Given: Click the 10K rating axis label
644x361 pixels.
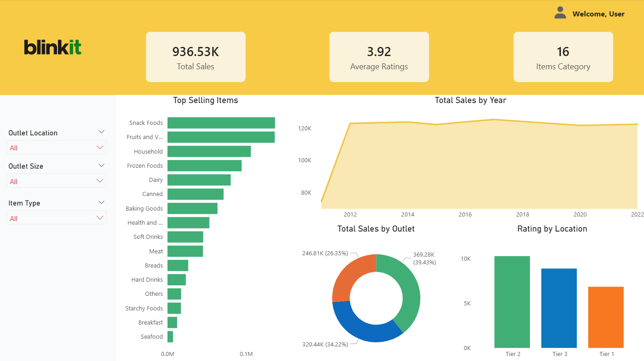Looking at the screenshot, I should pyautogui.click(x=466, y=259).
